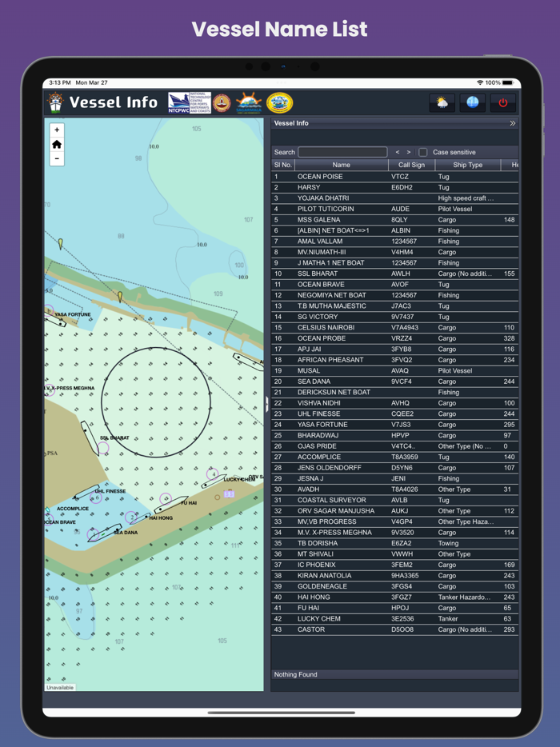Tap the red power logout icon
This screenshot has height=747, width=560.
503,102
